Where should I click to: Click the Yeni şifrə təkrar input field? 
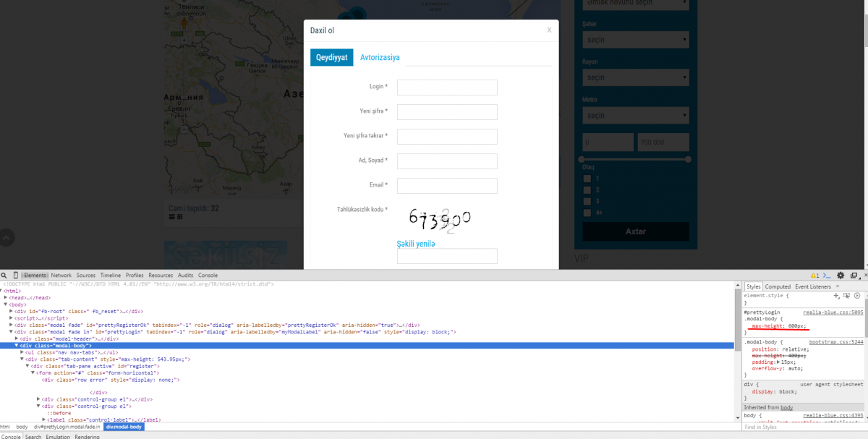[447, 137]
